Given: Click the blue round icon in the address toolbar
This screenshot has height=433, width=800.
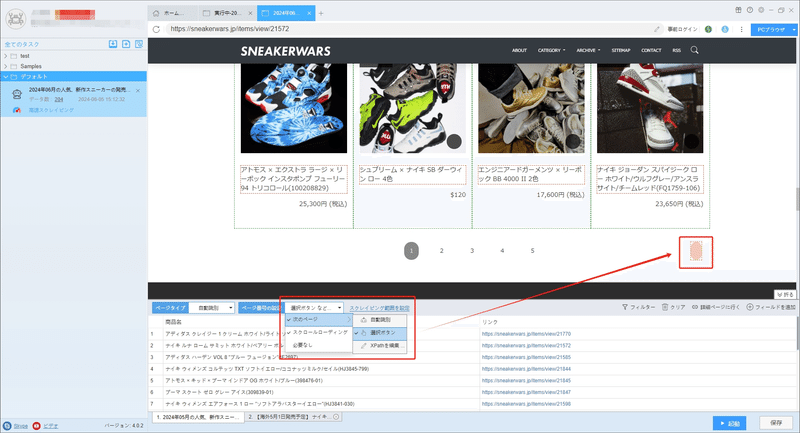Looking at the screenshot, I should [x=725, y=29].
